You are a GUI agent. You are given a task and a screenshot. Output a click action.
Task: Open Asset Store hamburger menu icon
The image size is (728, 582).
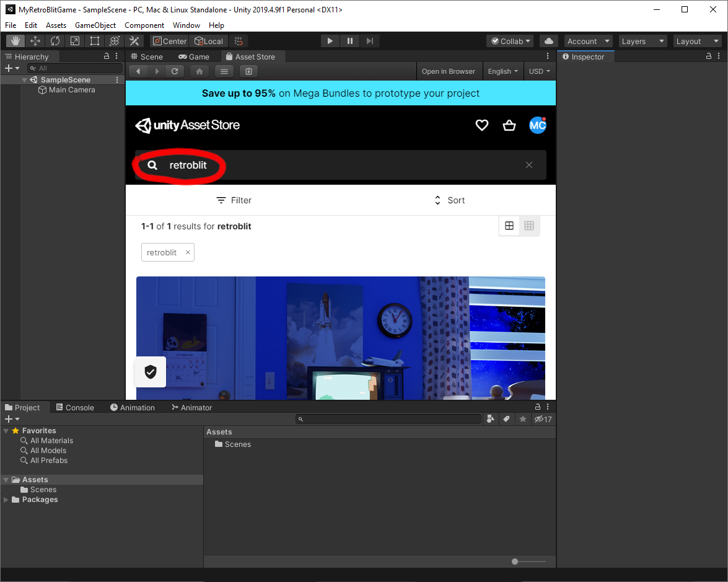pos(224,71)
